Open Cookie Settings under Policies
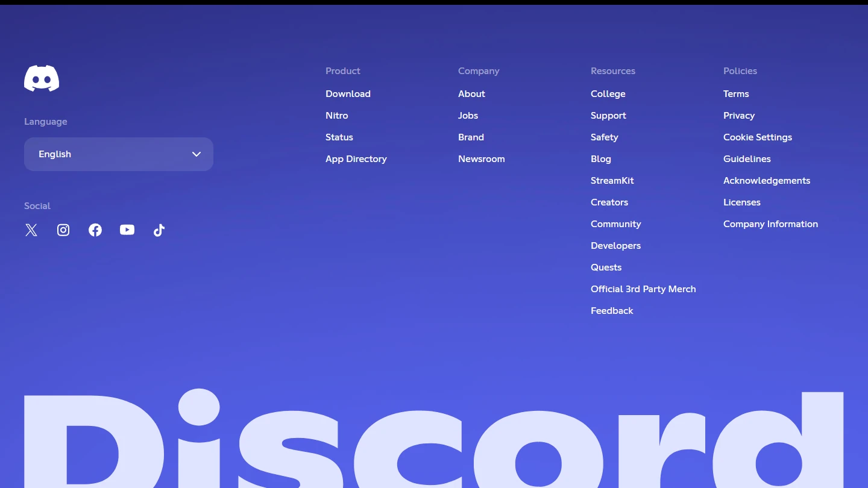Screen dimensions: 868x488 click(757, 137)
